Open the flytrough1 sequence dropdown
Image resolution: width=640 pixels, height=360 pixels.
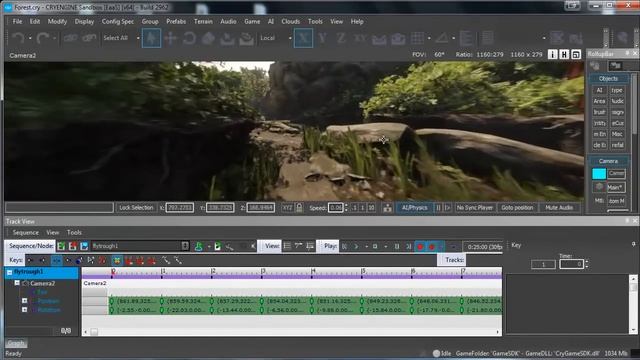click(140, 246)
